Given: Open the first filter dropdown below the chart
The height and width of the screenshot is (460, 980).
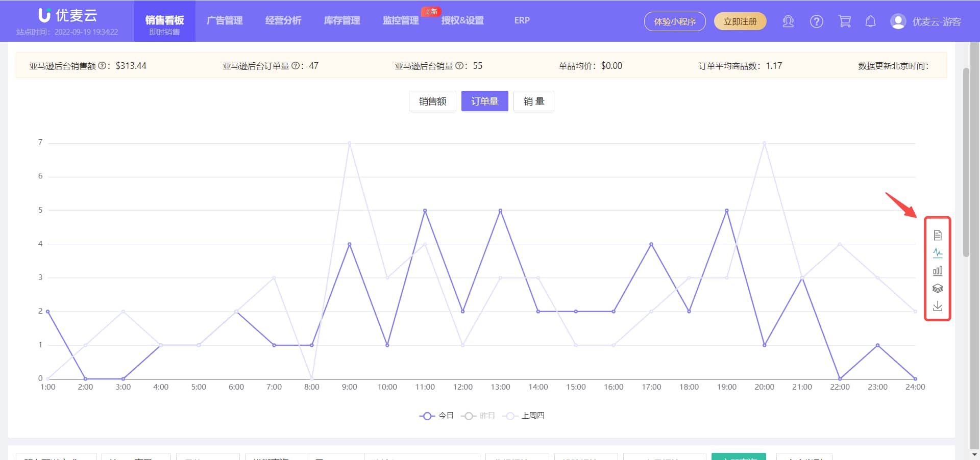Looking at the screenshot, I should [x=55, y=457].
